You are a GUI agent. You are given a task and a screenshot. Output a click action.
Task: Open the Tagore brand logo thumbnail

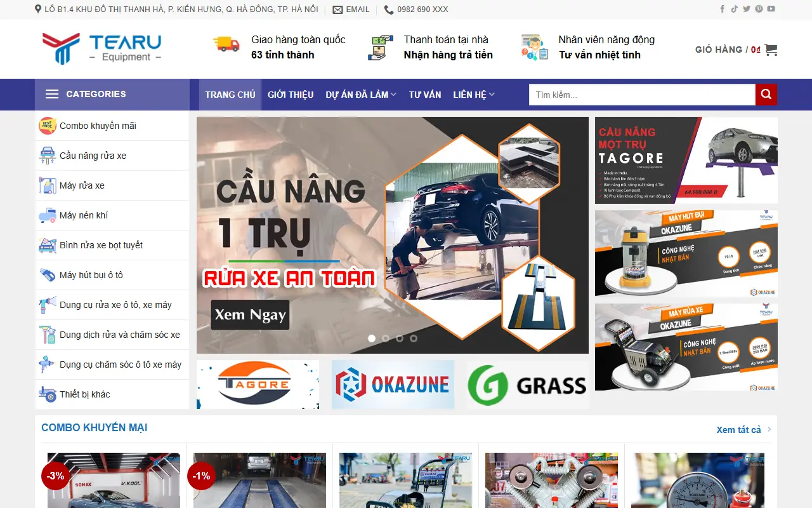pos(258,385)
